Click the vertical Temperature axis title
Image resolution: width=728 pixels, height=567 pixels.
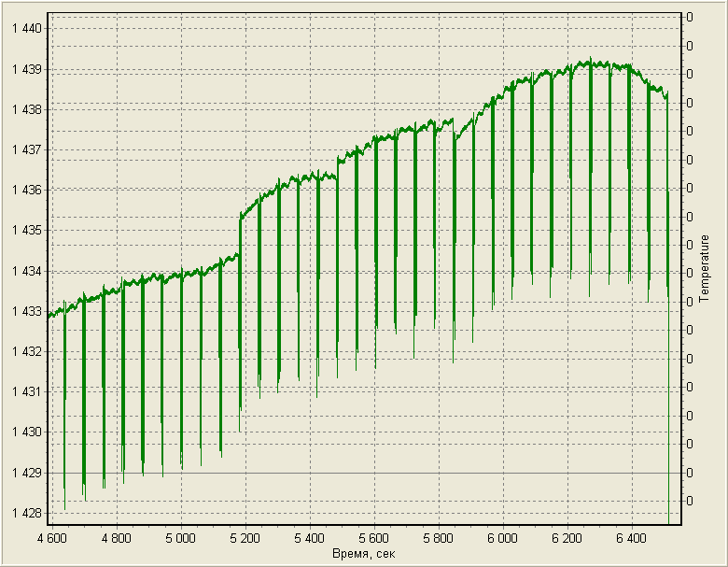coord(705,269)
